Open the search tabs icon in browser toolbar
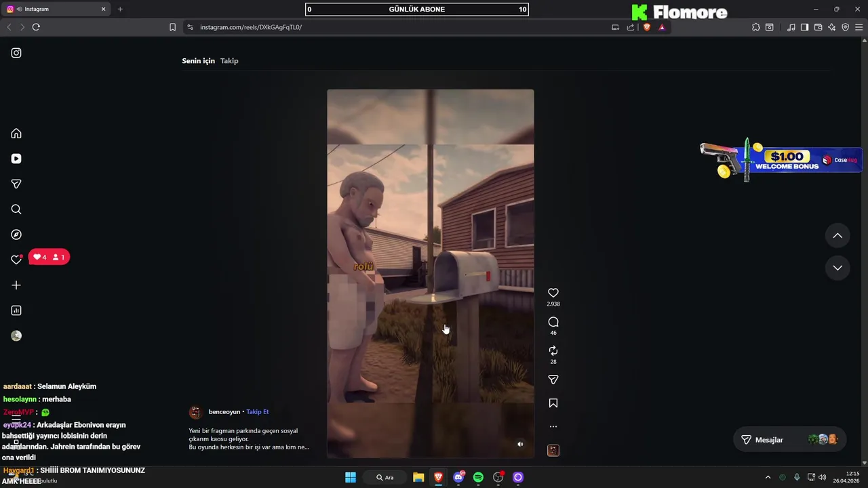868x488 pixels. (x=770, y=27)
